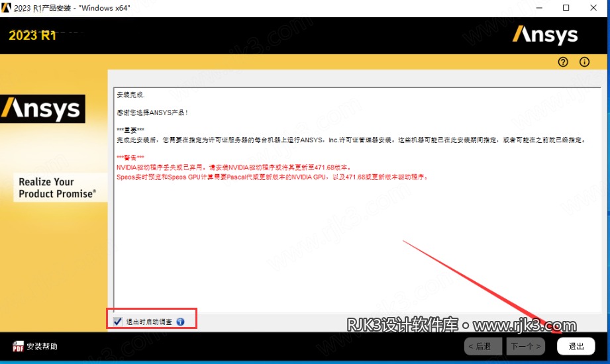This screenshot has height=364, width=610.
Task: Click the red ***警告*** heading
Action: (x=130, y=158)
